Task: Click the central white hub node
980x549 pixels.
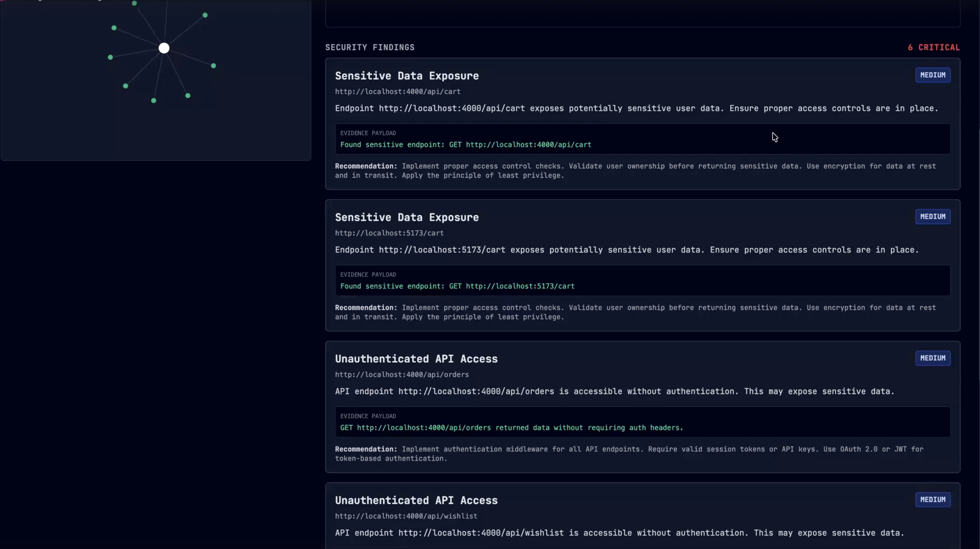Action: [x=164, y=48]
